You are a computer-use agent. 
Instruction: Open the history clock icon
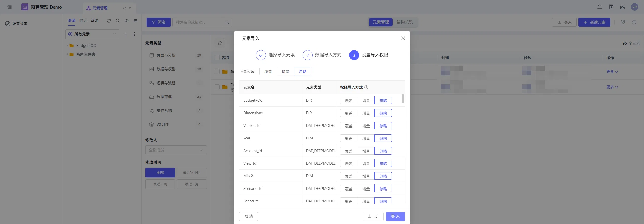click(634, 22)
